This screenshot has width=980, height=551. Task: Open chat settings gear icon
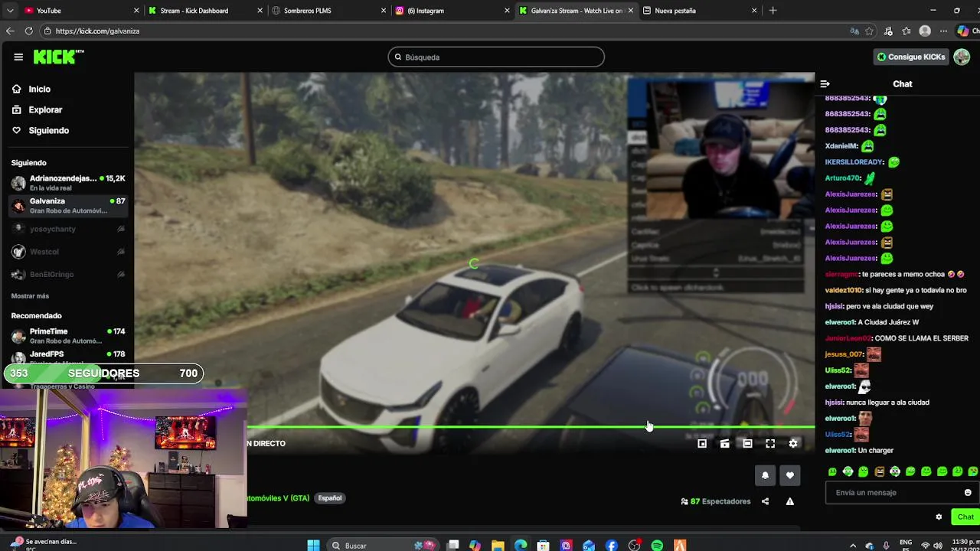939,517
